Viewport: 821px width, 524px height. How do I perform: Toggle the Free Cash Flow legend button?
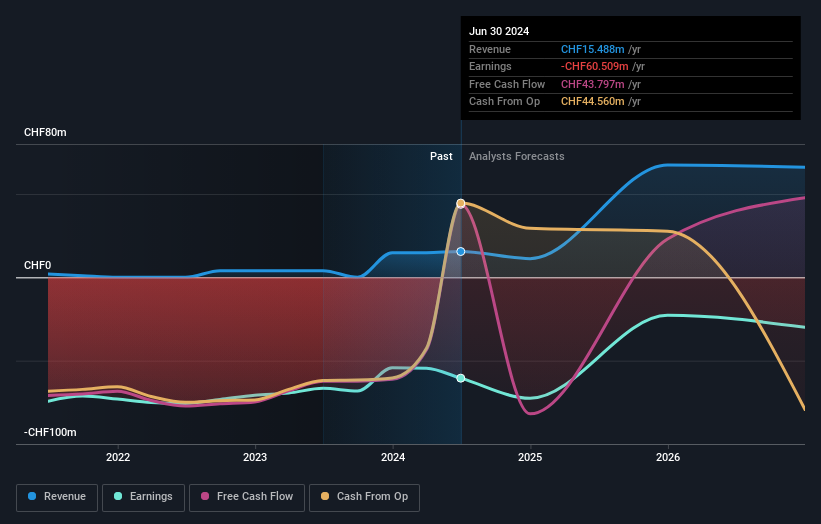[x=247, y=497]
